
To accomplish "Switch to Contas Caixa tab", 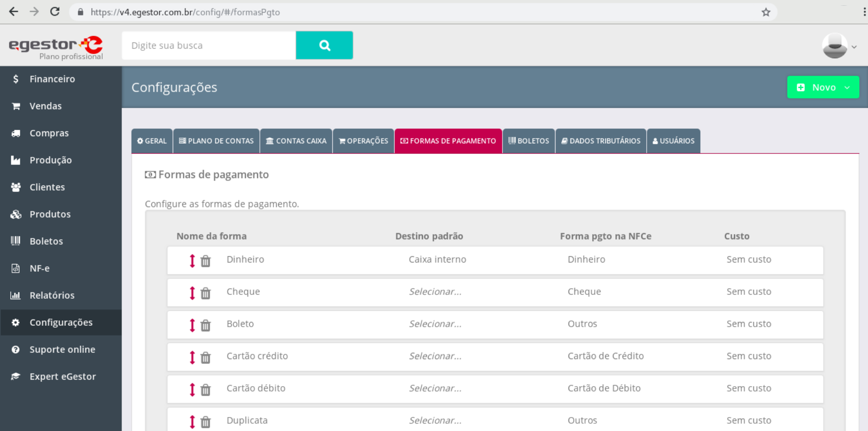I will coord(296,141).
